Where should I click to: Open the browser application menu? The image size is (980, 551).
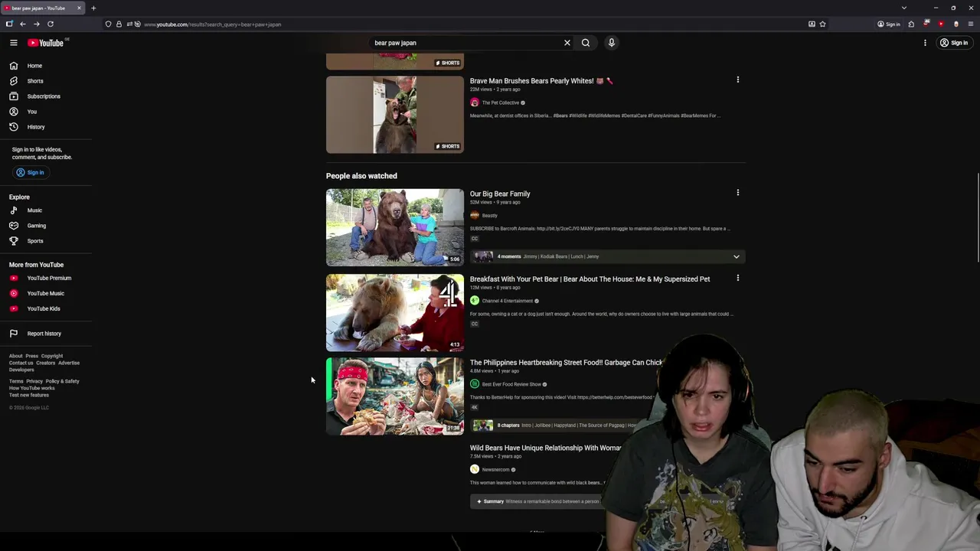pyautogui.click(x=971, y=24)
